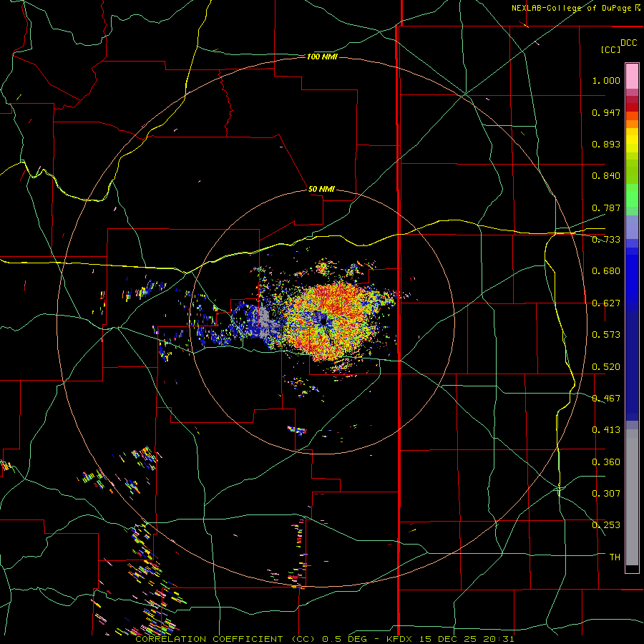Screen dimensions: 644x644
Task: Click the black radar site dot in echo center
Action: 324,322
